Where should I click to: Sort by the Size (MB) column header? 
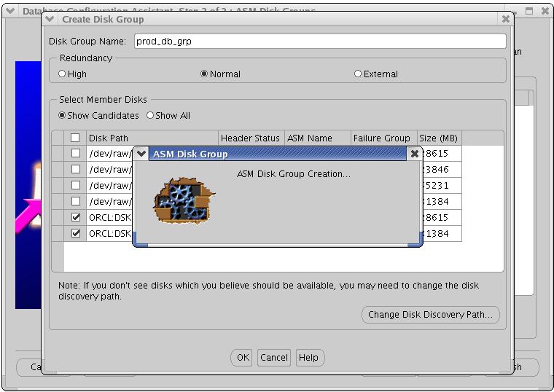[x=439, y=138]
